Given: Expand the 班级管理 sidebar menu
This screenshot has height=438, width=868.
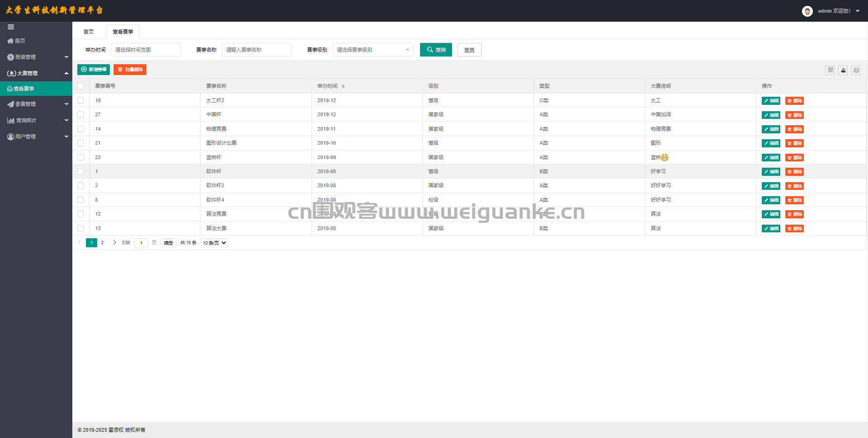Looking at the screenshot, I should [36, 57].
